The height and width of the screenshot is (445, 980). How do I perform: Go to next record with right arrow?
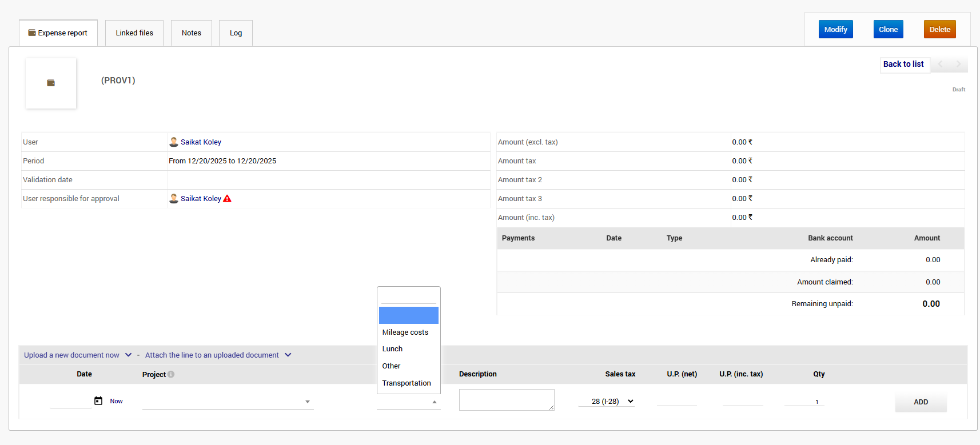(958, 64)
